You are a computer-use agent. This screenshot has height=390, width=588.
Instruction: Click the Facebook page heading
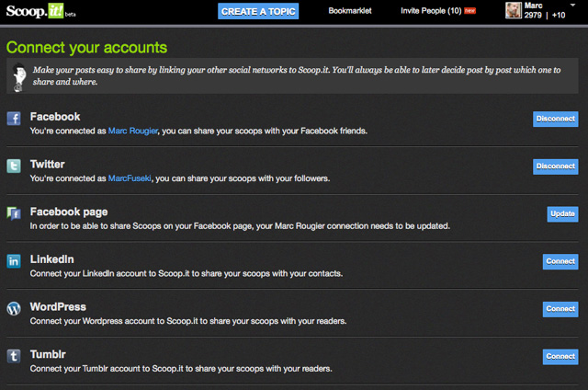tap(69, 212)
